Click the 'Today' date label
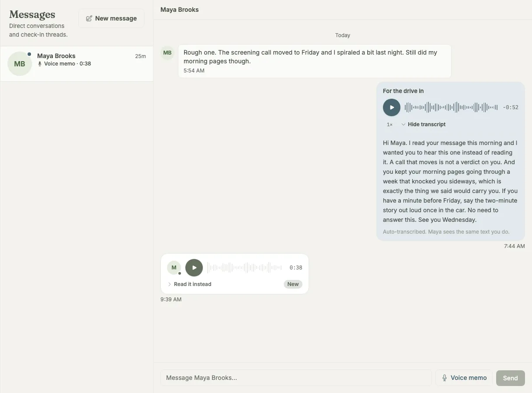The image size is (532, 393). point(343,35)
